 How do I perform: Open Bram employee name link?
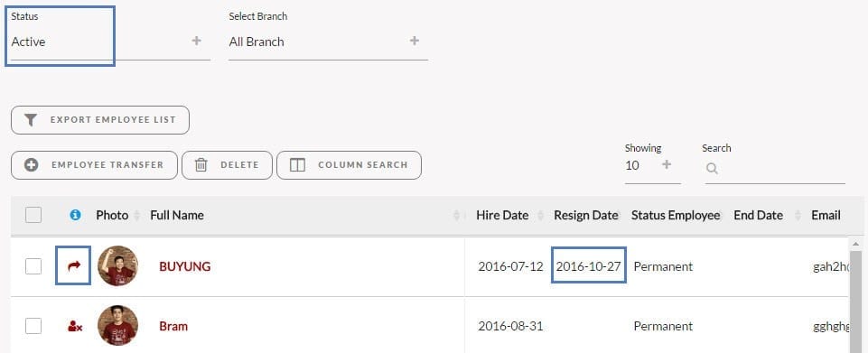[x=173, y=327]
